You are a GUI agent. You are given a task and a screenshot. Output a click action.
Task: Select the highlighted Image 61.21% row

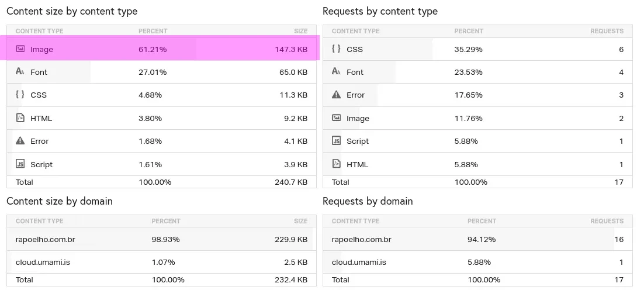pos(161,49)
